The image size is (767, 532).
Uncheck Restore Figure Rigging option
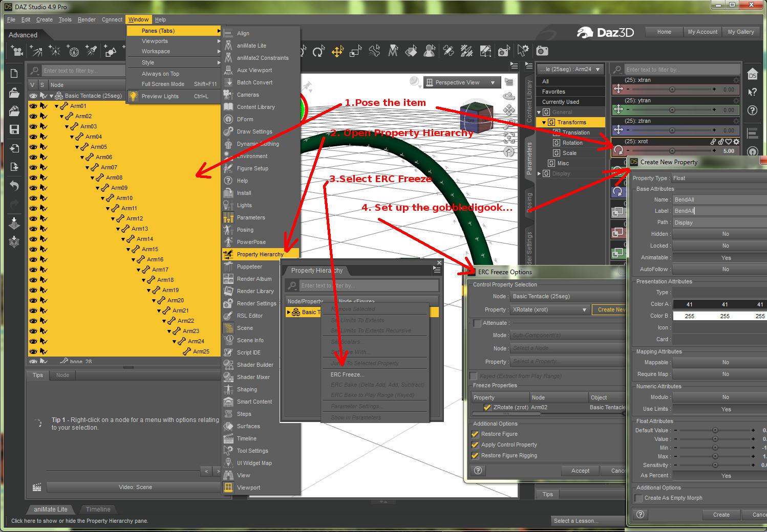[x=475, y=455]
